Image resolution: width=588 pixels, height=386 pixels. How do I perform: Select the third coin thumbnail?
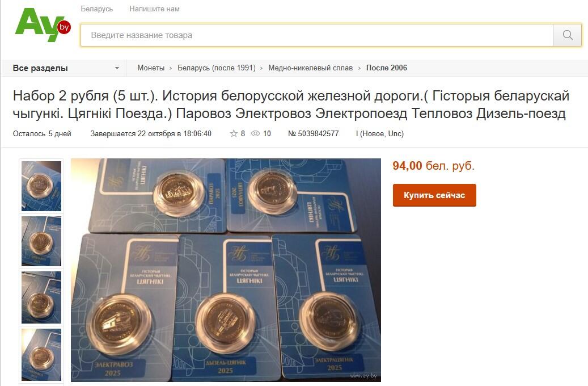tap(41, 297)
